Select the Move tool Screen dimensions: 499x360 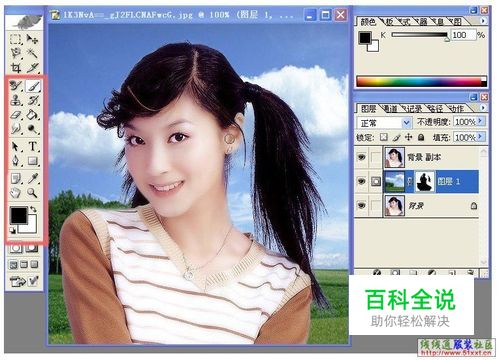32,39
